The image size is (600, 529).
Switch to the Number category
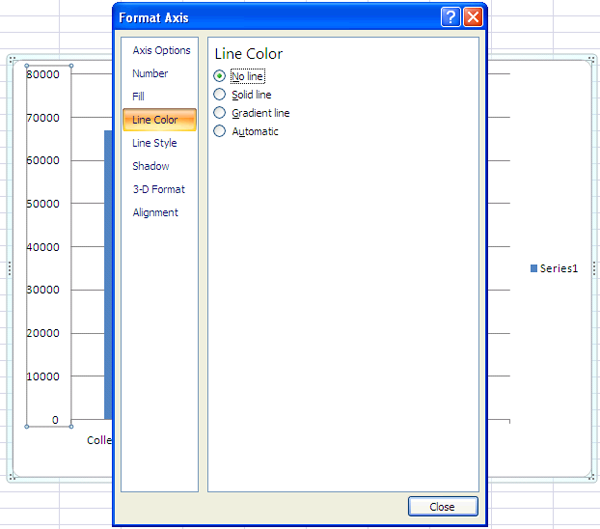click(150, 73)
